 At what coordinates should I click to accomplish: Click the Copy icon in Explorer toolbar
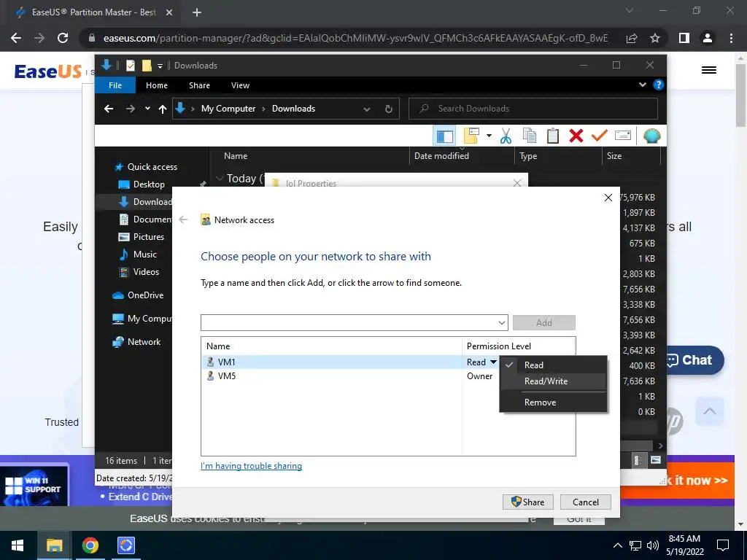point(530,136)
